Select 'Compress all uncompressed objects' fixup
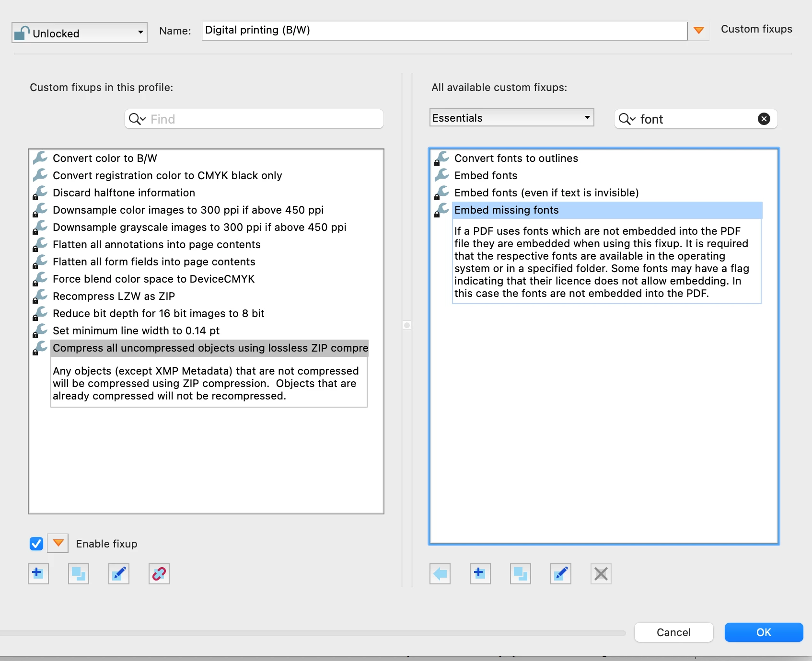Screen dimensions: 812x661 click(x=210, y=348)
